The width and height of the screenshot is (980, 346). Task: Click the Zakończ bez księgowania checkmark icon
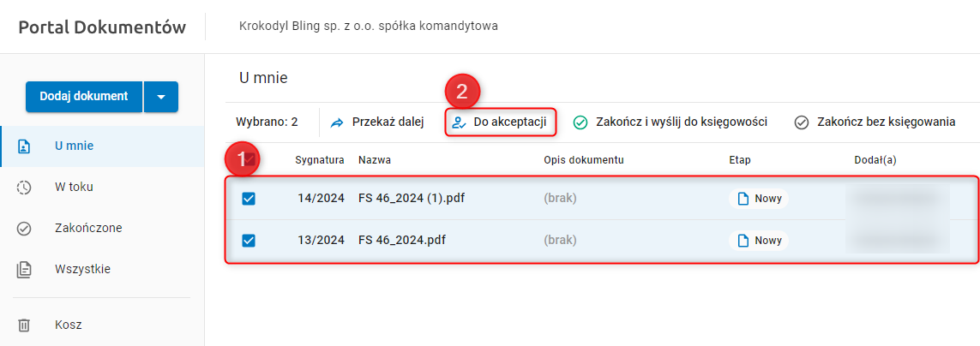(802, 122)
